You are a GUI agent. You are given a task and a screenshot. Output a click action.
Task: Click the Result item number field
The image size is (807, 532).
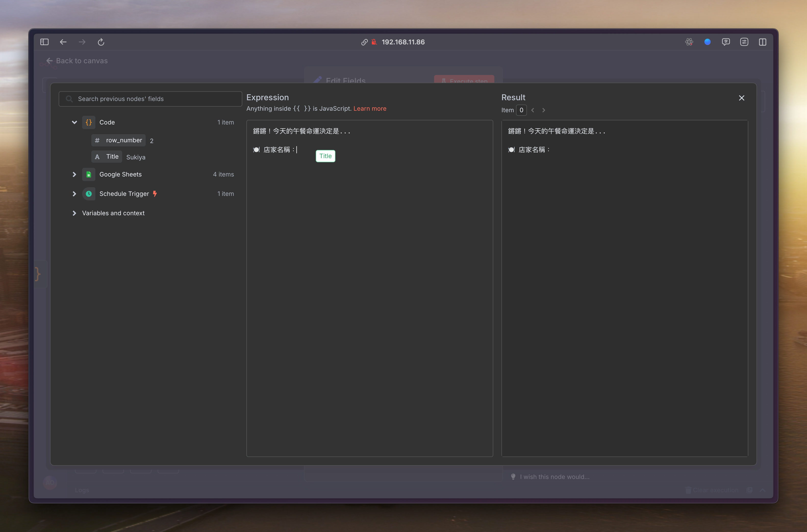521,110
